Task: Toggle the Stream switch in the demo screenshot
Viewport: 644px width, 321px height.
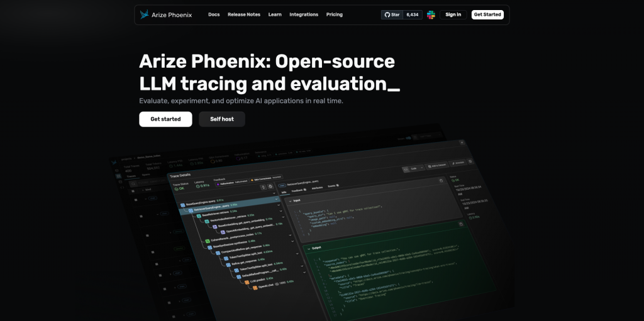Action: (409, 138)
